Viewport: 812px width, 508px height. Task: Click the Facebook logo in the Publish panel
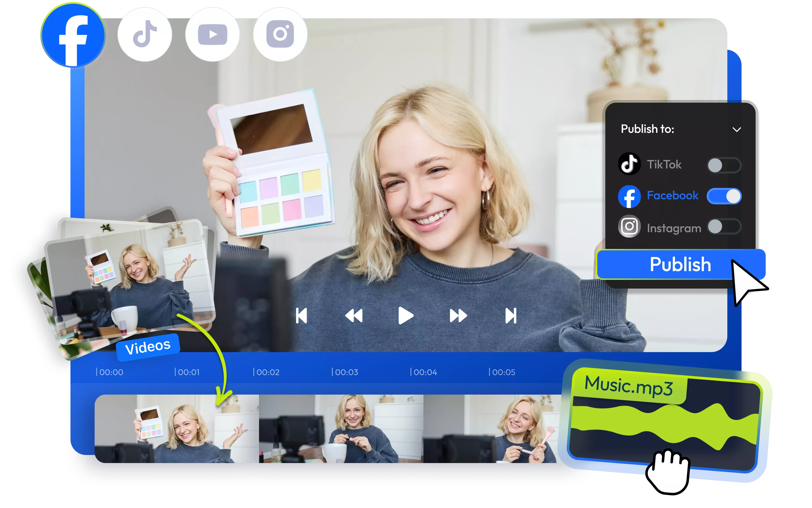[629, 196]
